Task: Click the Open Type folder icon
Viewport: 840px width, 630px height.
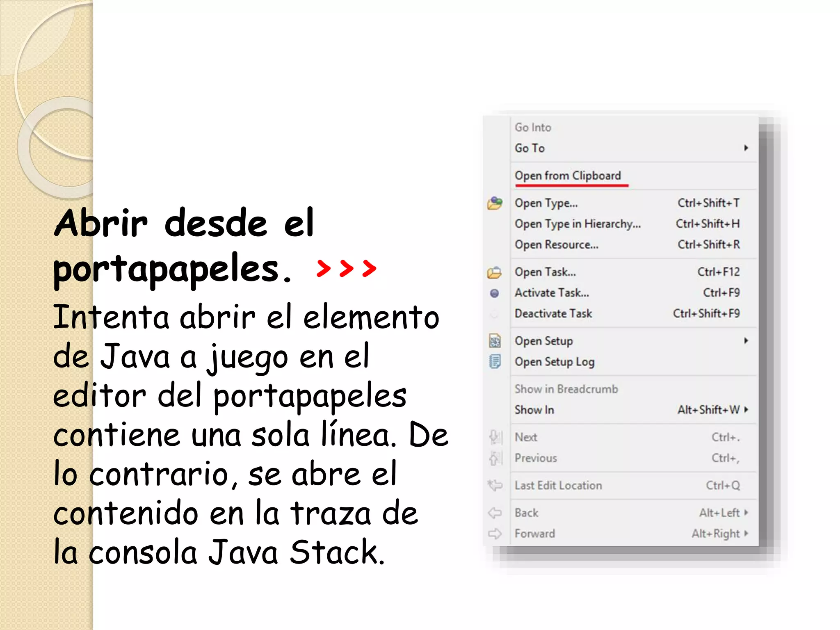Action: tap(495, 203)
